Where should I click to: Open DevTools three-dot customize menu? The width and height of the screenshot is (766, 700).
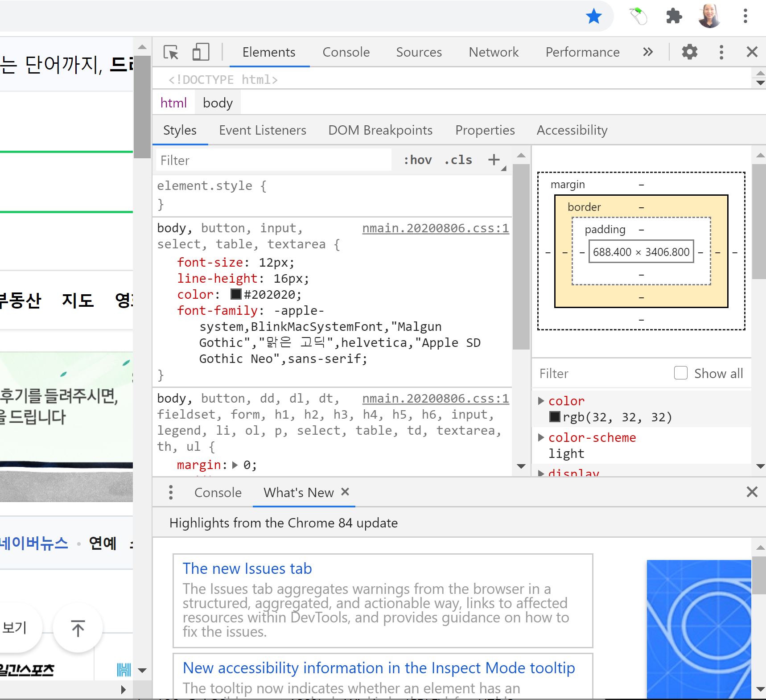pos(721,52)
